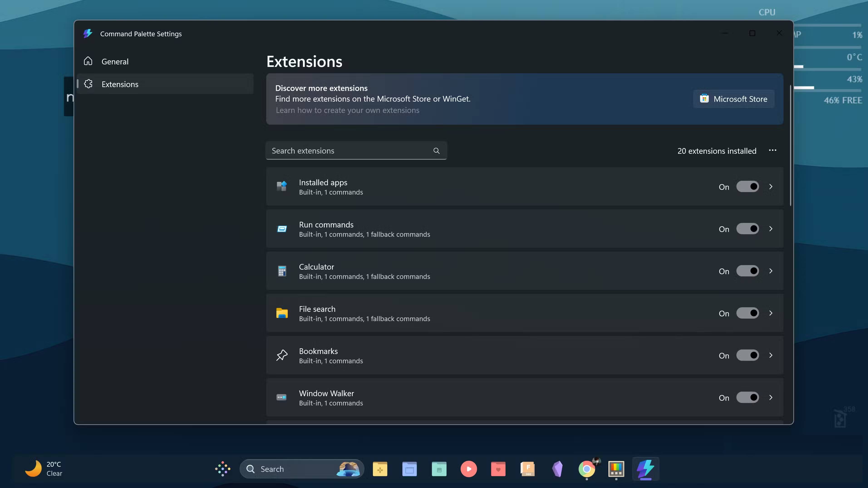
Task: Expand Window Walker extension details
Action: [x=771, y=397]
